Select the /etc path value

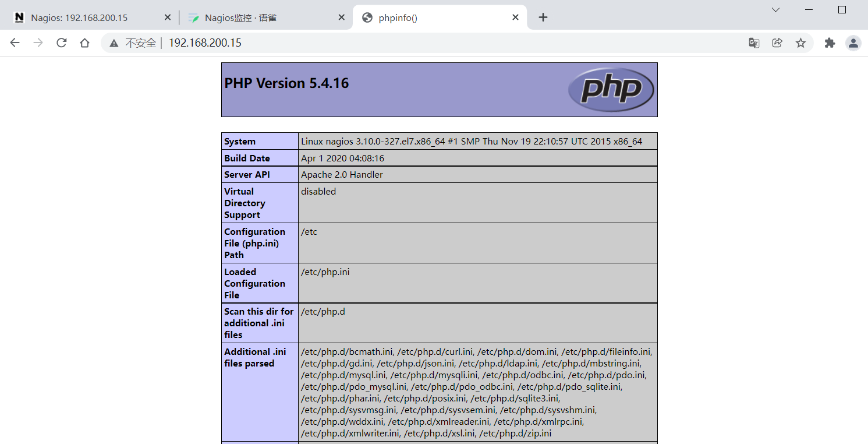(x=309, y=232)
